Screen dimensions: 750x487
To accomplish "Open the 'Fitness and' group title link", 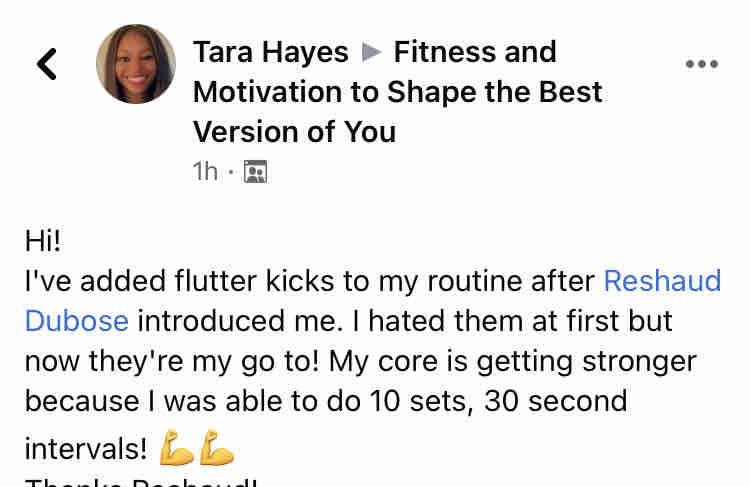I will [475, 52].
